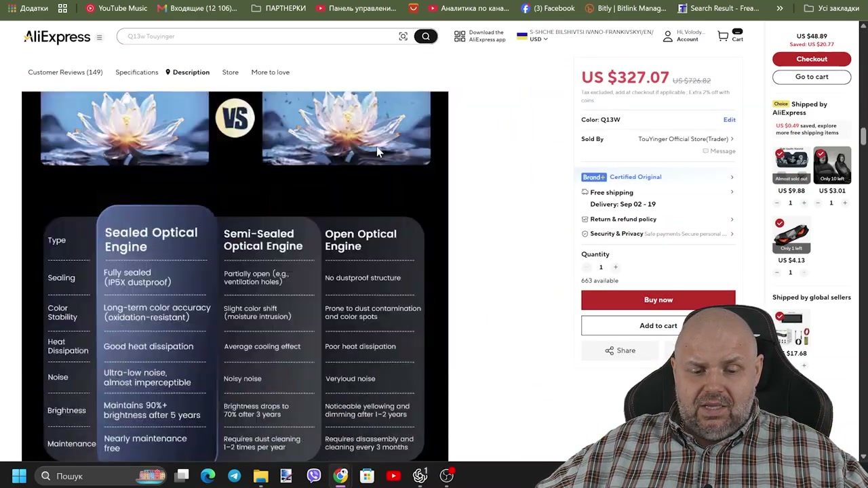Open Microsoft Store from the taskbar
The image size is (868, 488).
366,476
